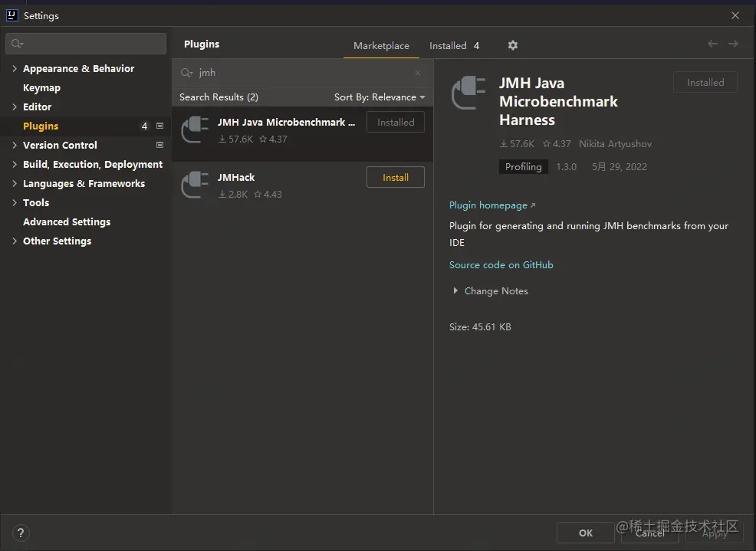The height and width of the screenshot is (551, 756).
Task: Click the Size: 45.61 KB text
Action: click(480, 326)
